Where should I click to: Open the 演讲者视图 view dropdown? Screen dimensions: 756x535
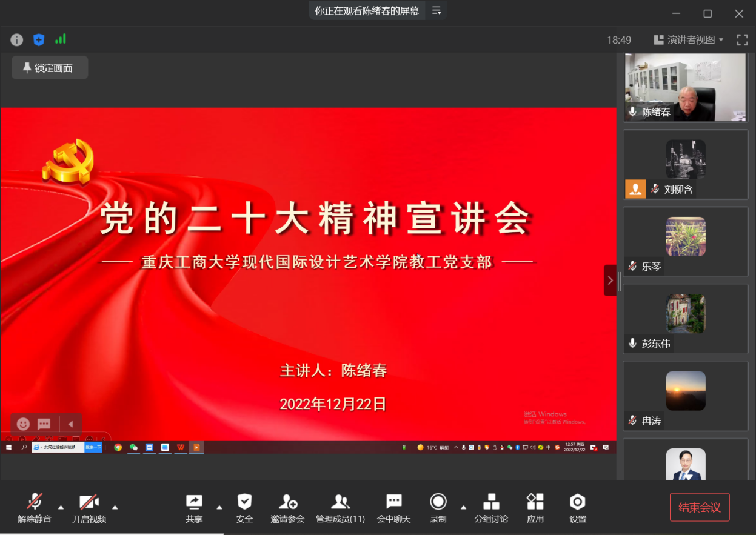(x=689, y=40)
